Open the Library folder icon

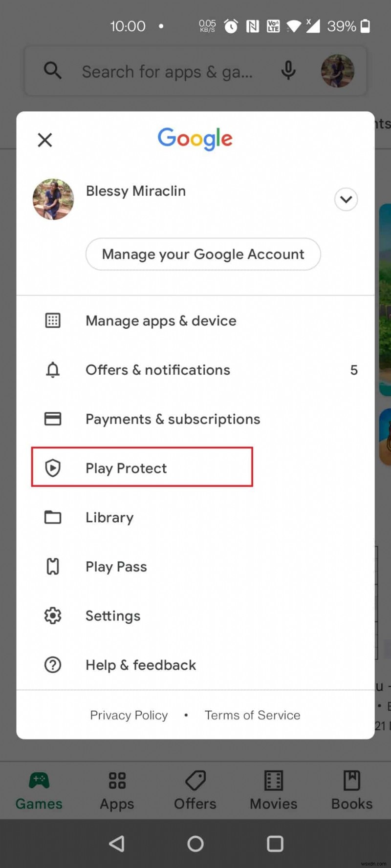pos(53,517)
